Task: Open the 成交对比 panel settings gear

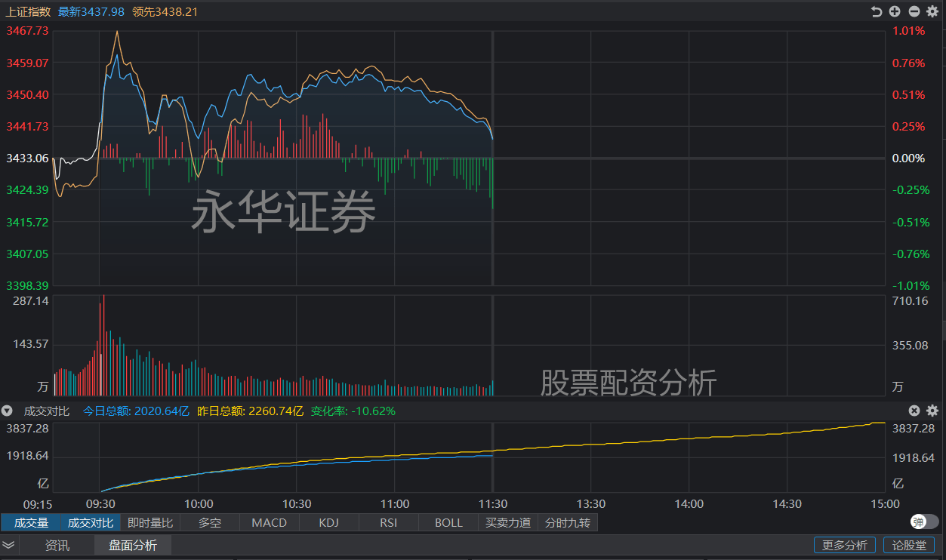Action: click(932, 411)
